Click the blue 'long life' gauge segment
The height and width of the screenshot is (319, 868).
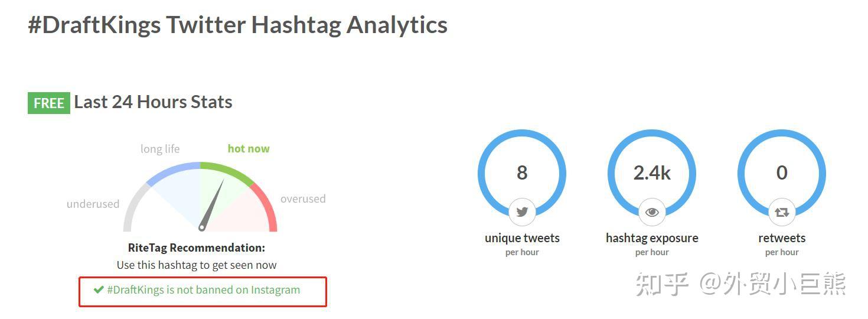click(173, 170)
